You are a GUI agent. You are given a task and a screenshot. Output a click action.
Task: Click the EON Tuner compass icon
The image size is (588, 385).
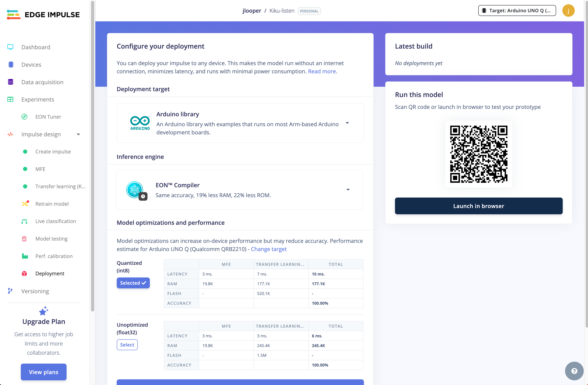coord(24,117)
